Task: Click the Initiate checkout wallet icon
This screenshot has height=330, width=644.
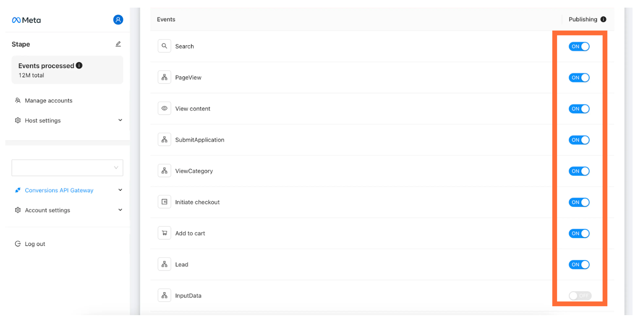Action: [164, 202]
